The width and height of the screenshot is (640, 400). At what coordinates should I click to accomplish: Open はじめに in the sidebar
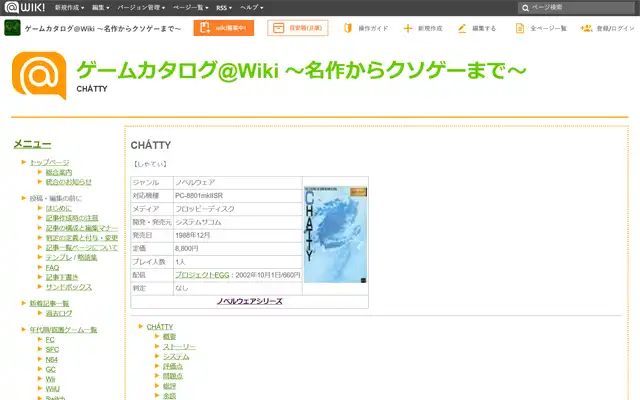click(59, 208)
